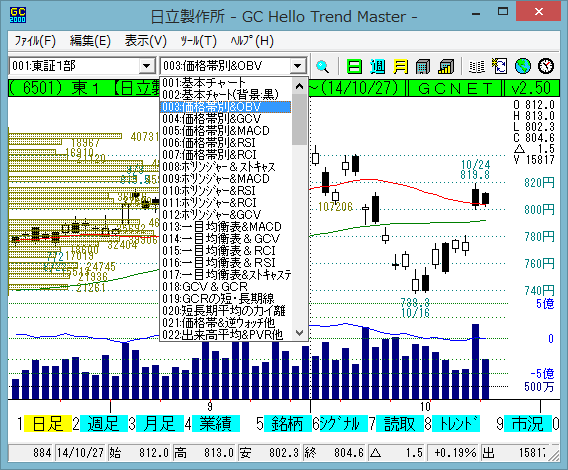Select 020:短長期平均のカイ離 option
Image resolution: width=568 pixels, height=470 pixels.
coord(225,310)
